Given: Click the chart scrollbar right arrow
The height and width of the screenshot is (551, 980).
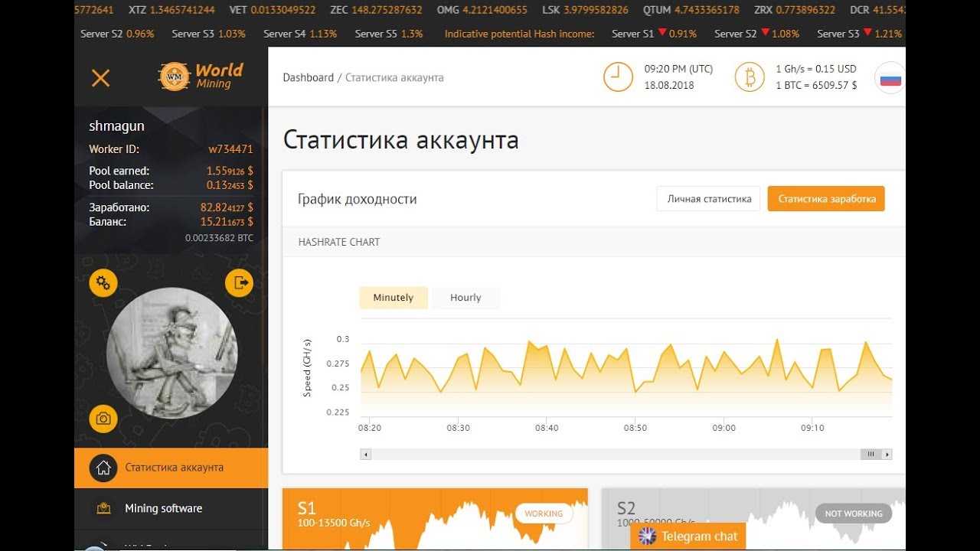Looking at the screenshot, I should [887, 455].
